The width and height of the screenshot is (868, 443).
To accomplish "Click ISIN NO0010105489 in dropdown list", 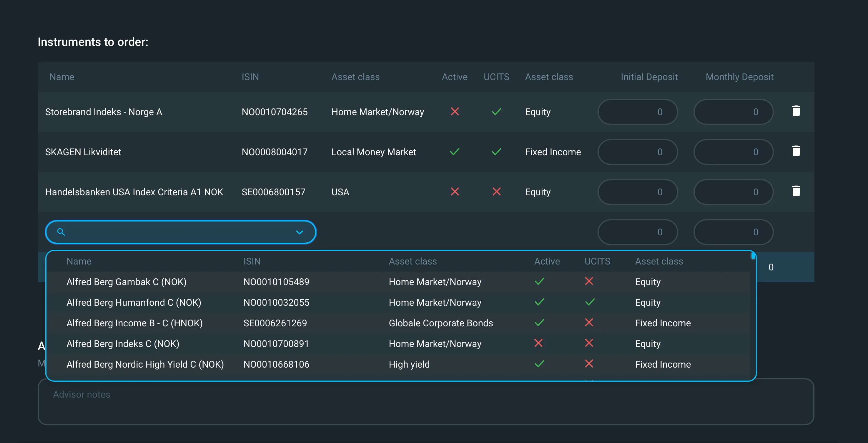I will (276, 282).
